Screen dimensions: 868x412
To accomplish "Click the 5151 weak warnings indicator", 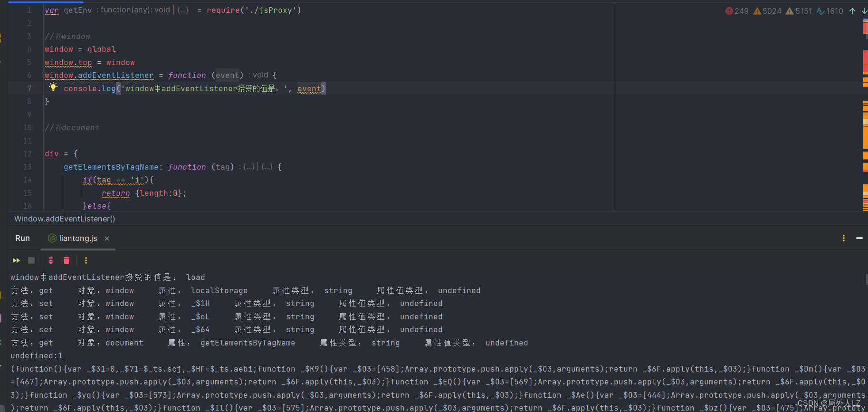I will point(799,11).
